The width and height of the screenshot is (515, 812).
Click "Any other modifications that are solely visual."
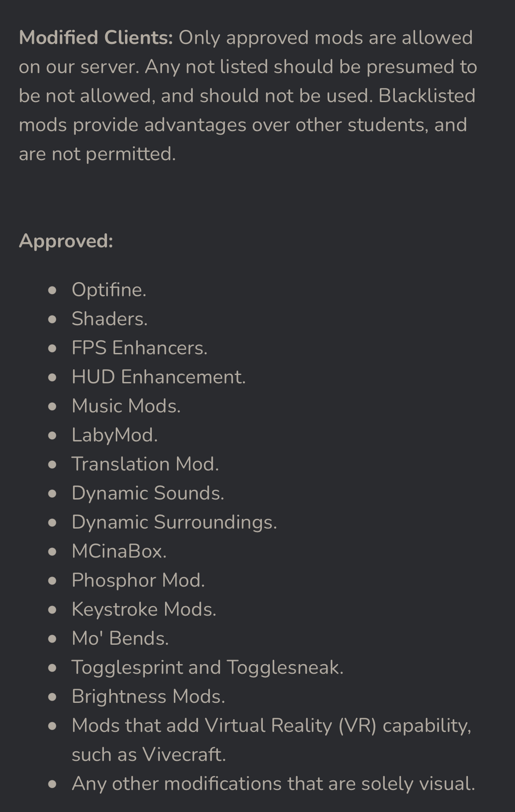coord(273,784)
